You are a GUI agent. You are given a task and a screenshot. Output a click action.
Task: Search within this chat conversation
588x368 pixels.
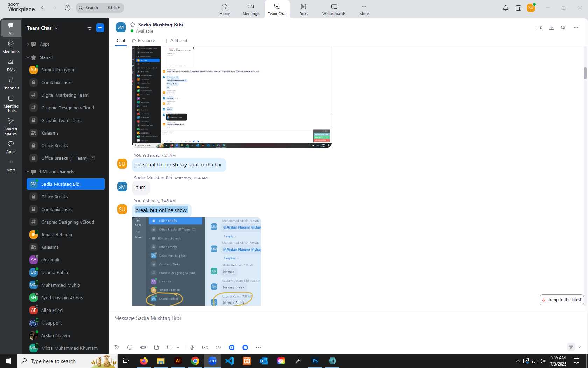563,28
